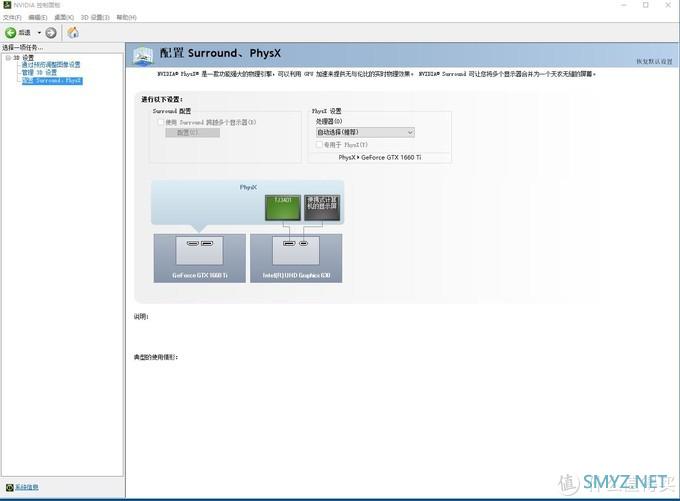
Task: Click PhysX ▸ GeForce GTX 1660 Ti text
Action: pyautogui.click(x=379, y=157)
